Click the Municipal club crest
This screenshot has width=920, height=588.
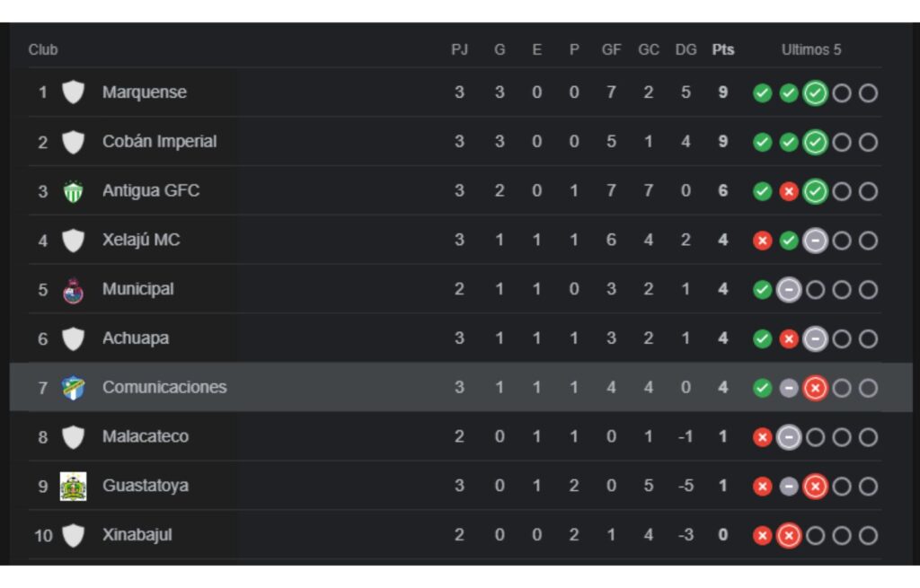click(x=73, y=290)
